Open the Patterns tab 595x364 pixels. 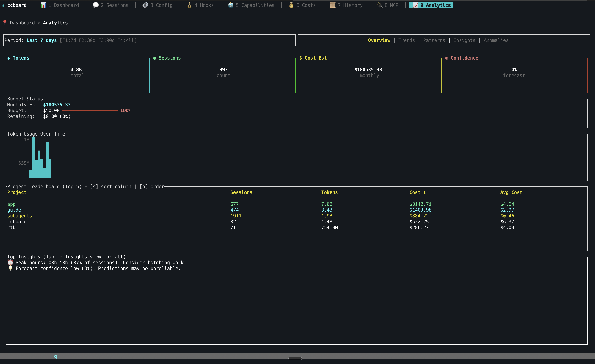point(434,40)
